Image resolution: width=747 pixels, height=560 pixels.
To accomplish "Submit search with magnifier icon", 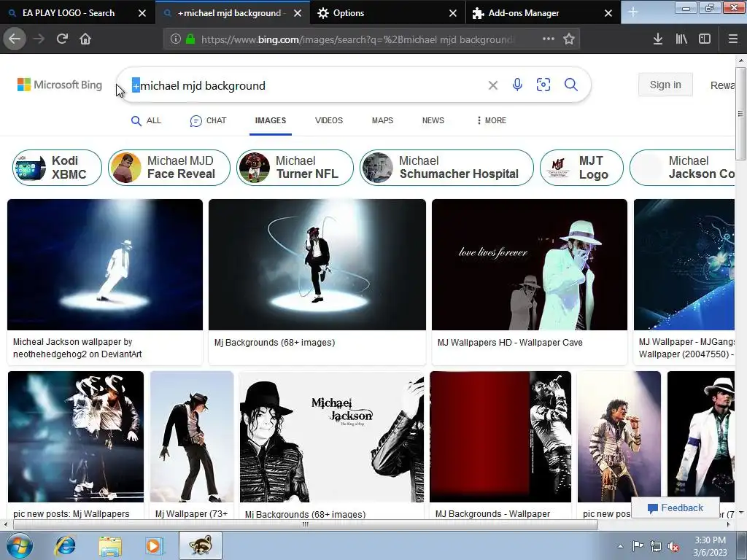I will [571, 85].
